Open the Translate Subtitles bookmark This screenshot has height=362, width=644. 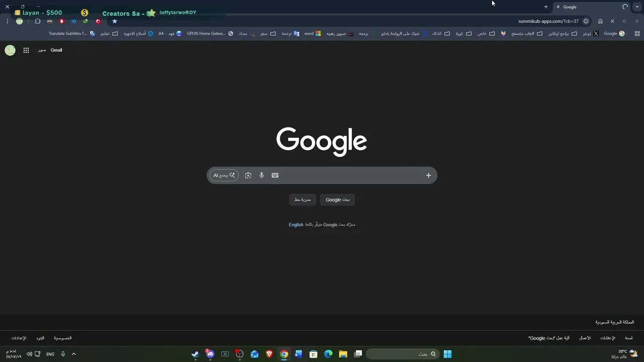click(72, 34)
